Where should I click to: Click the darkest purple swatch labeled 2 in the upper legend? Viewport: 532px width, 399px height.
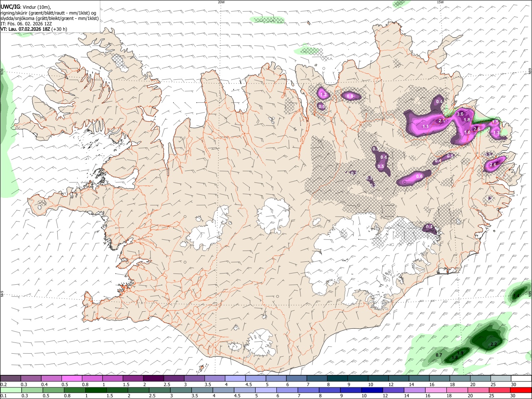(153, 379)
